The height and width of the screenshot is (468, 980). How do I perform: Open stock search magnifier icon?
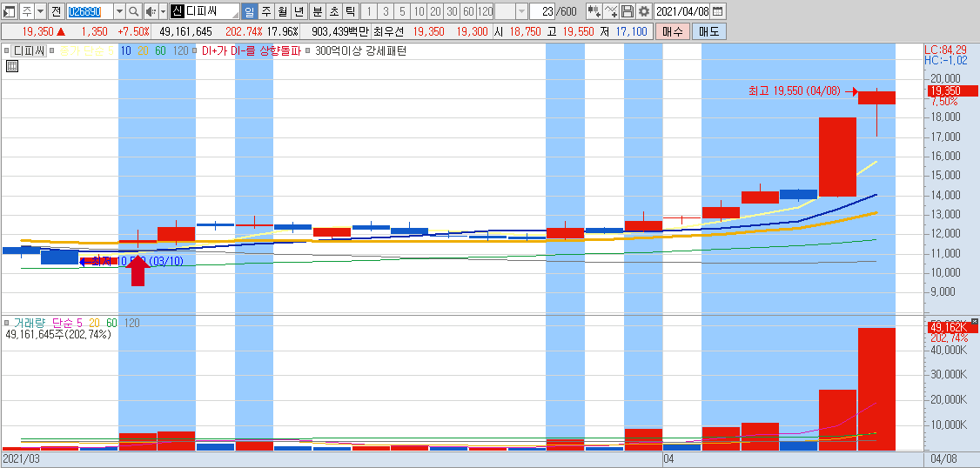[134, 11]
